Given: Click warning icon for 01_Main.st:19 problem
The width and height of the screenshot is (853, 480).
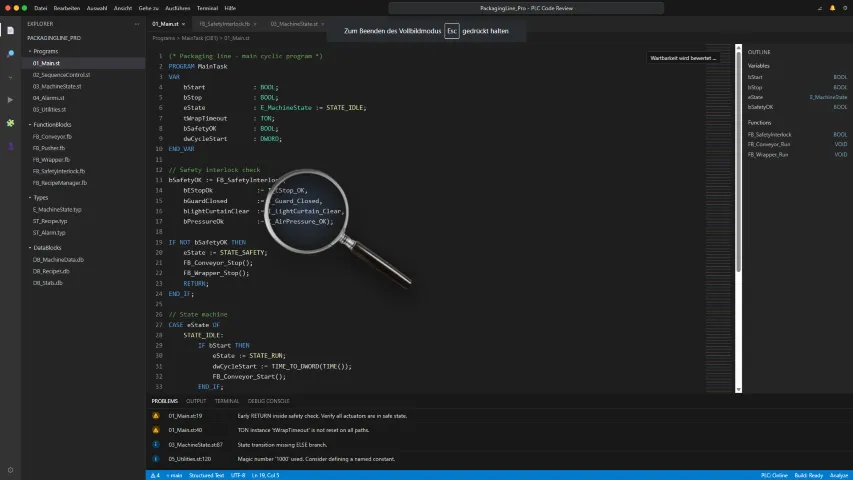Looking at the screenshot, I should point(156,416).
